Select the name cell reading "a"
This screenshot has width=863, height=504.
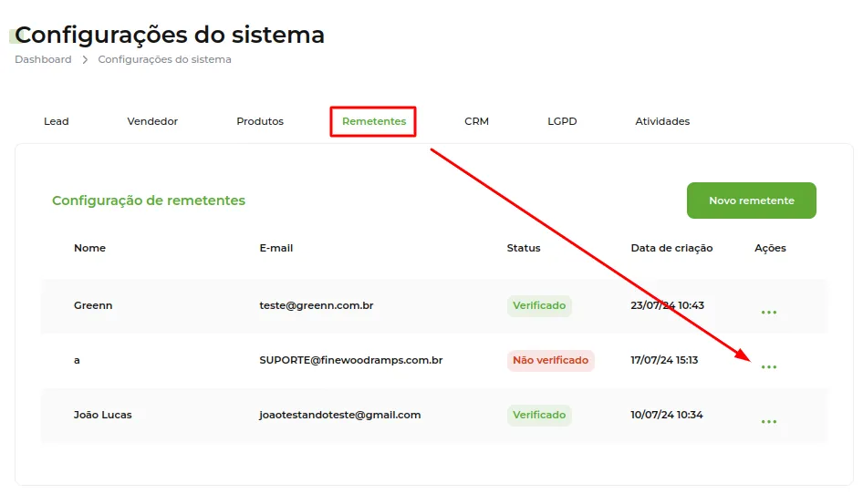(77, 361)
